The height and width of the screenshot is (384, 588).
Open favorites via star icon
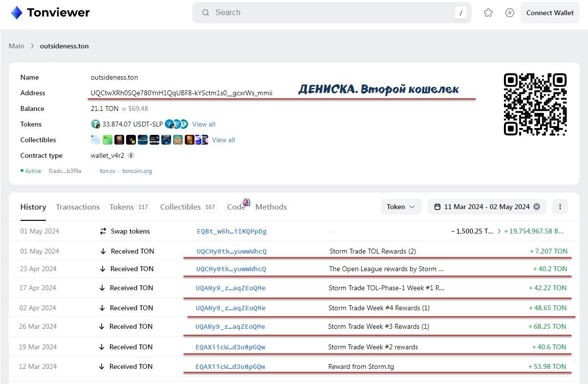click(488, 13)
